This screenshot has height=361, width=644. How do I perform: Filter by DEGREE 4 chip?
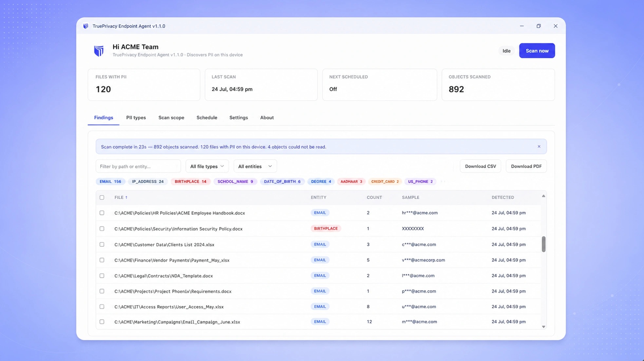click(x=321, y=181)
